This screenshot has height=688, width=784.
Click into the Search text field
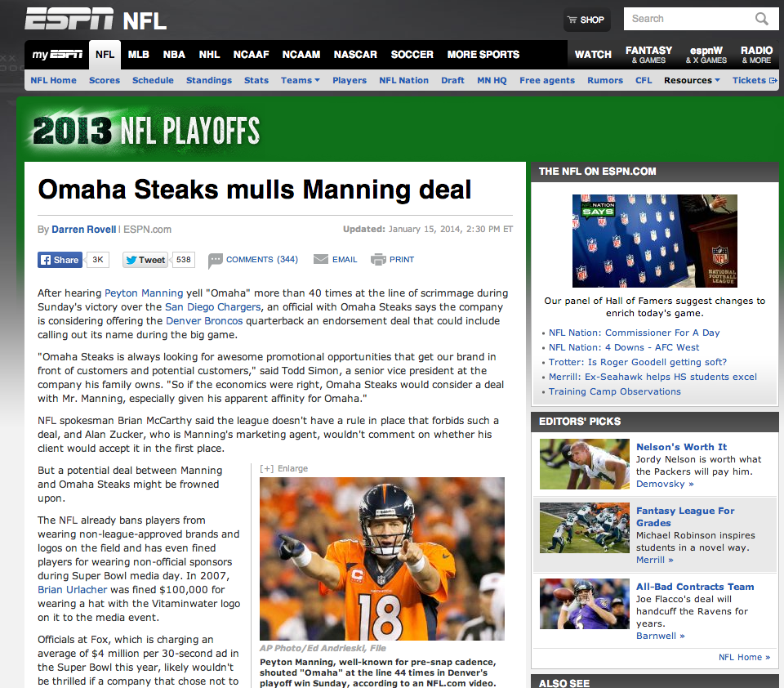pyautogui.click(x=689, y=19)
